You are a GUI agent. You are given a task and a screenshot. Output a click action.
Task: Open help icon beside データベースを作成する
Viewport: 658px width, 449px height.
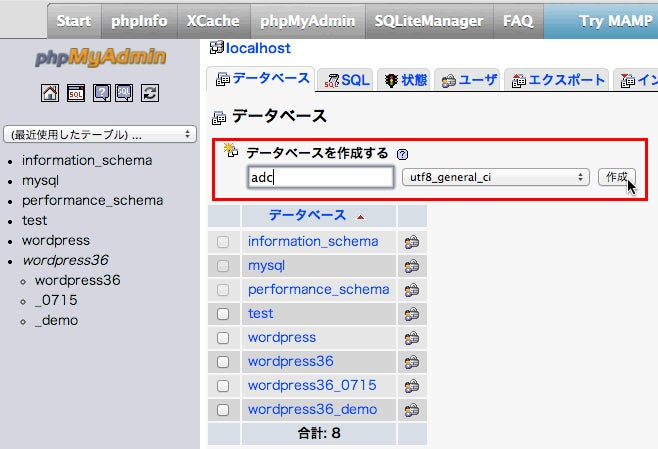[x=402, y=154]
